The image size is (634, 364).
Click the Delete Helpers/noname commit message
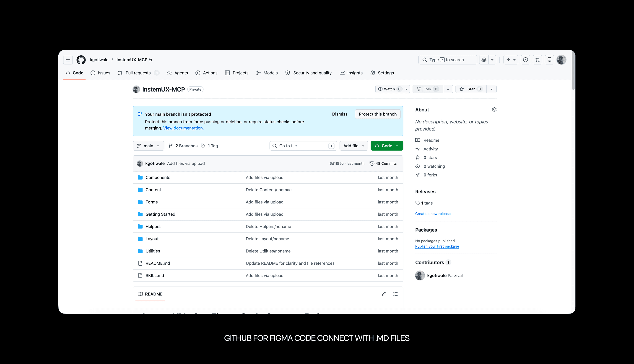coord(268,226)
